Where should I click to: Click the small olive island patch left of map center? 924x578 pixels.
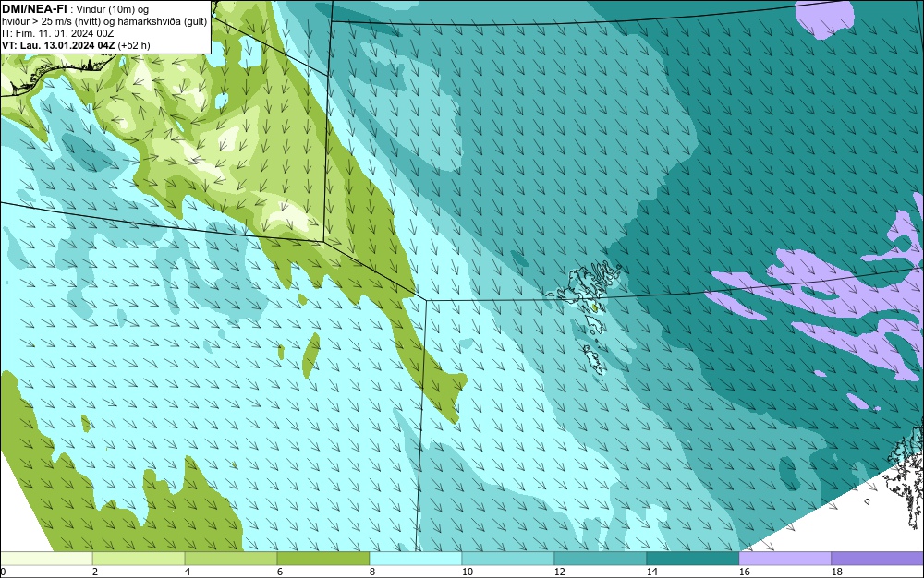coord(311,355)
